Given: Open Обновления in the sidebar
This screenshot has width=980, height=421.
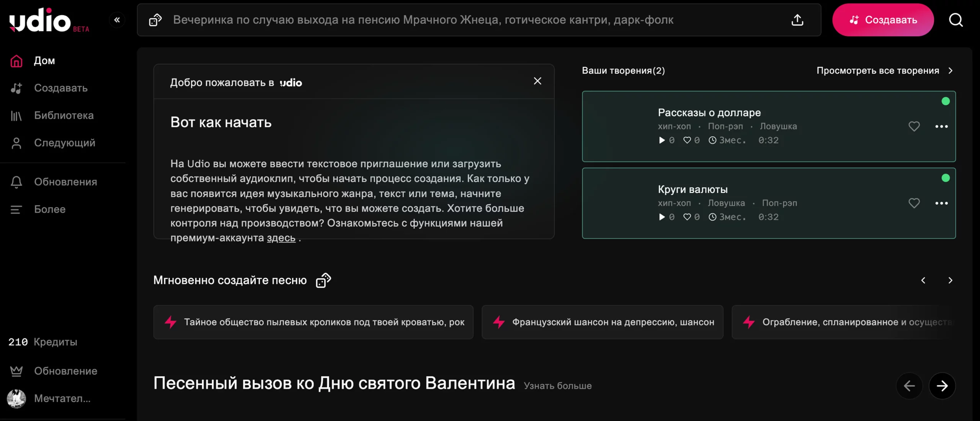Looking at the screenshot, I should [x=65, y=182].
